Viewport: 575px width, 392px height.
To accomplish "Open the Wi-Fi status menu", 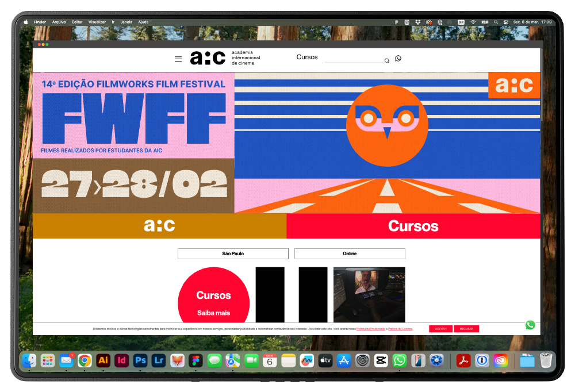I will [x=473, y=22].
